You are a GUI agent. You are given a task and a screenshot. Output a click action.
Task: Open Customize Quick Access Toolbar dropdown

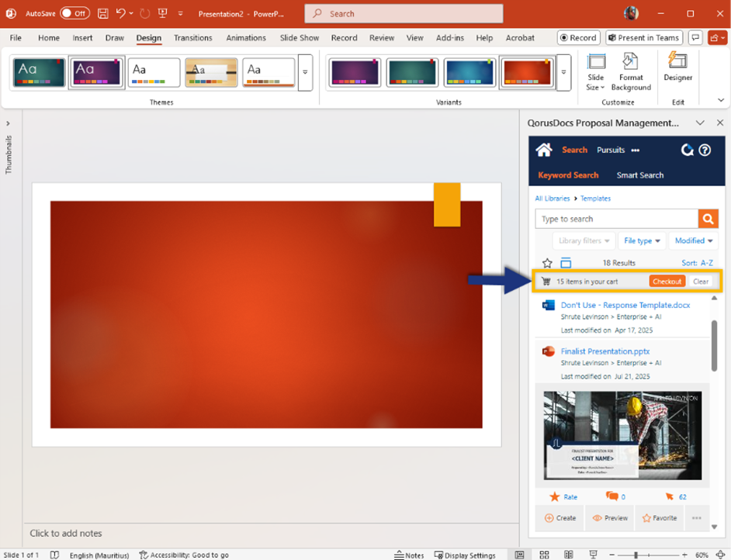click(180, 14)
